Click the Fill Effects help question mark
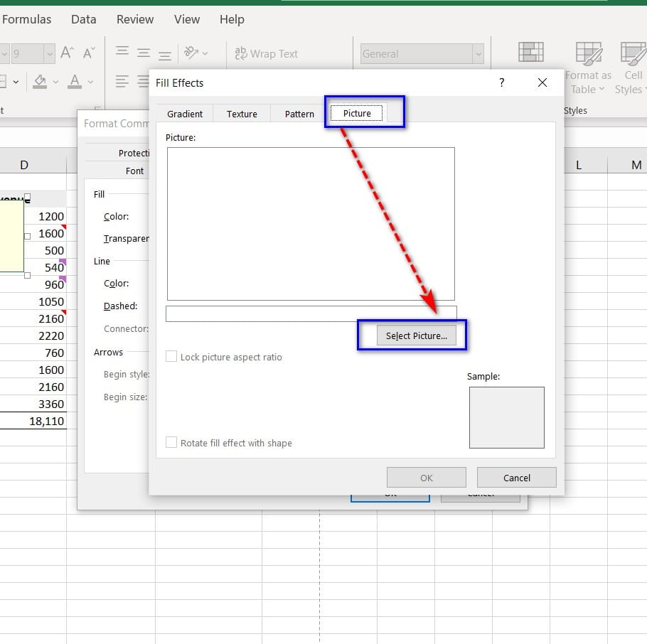Viewport: 647px width, 644px height. tap(501, 82)
